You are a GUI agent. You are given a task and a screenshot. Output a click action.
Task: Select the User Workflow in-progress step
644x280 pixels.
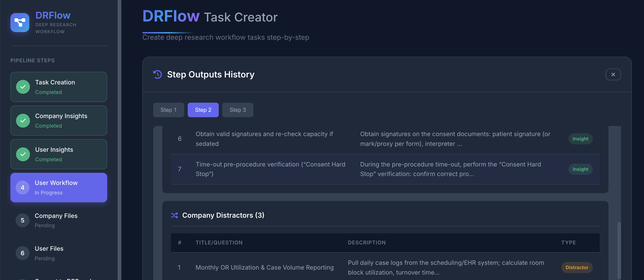pyautogui.click(x=59, y=188)
